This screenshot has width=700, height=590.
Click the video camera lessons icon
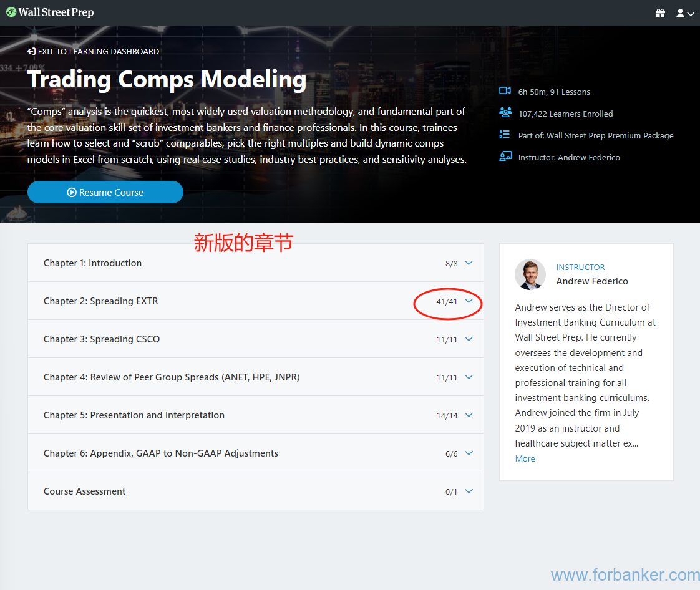tap(505, 91)
